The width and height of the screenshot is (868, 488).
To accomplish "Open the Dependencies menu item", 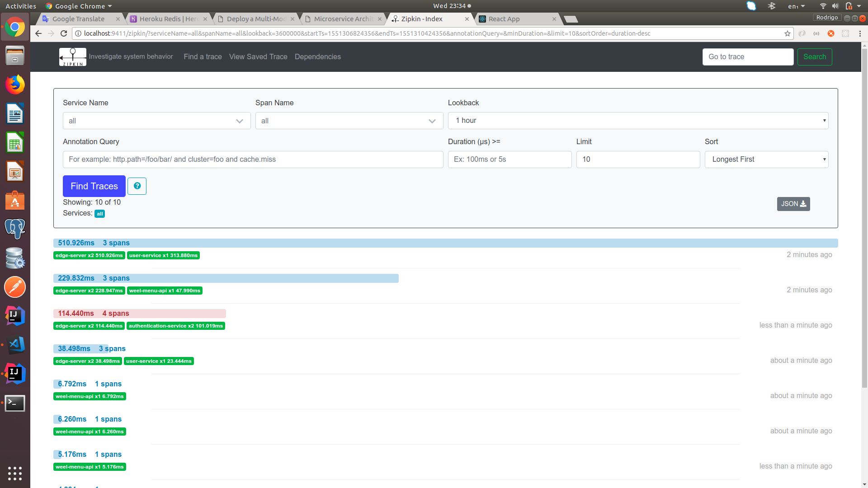I will click(x=317, y=57).
